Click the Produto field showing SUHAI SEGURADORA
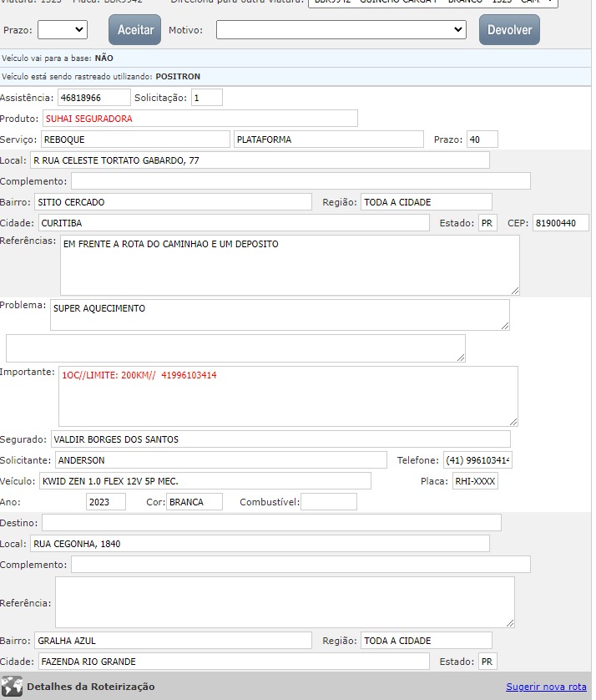Viewport: 596px width, 700px height. coord(200,119)
